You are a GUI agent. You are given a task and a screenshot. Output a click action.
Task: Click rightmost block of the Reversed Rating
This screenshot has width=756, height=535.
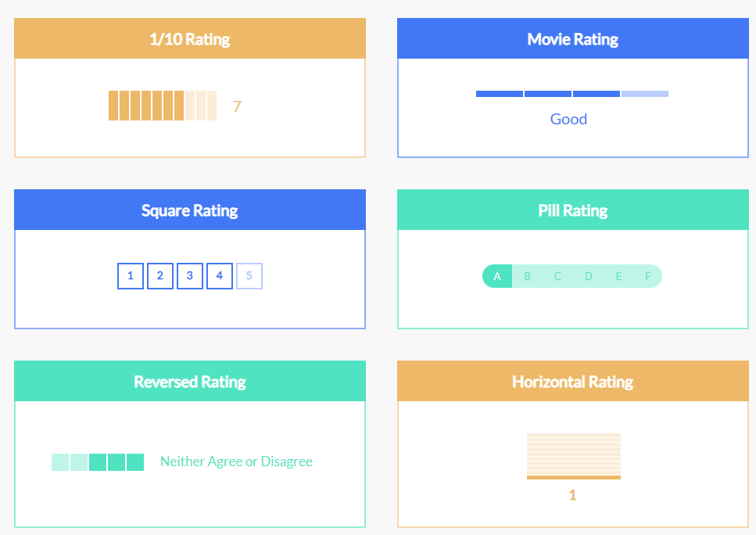pyautogui.click(x=135, y=462)
